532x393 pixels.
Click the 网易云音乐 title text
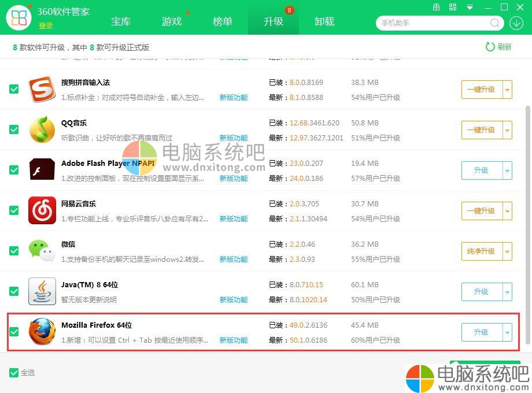(79, 204)
